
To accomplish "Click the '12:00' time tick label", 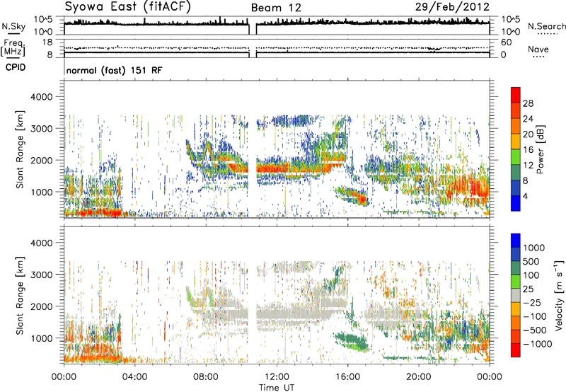I will pyautogui.click(x=277, y=377).
